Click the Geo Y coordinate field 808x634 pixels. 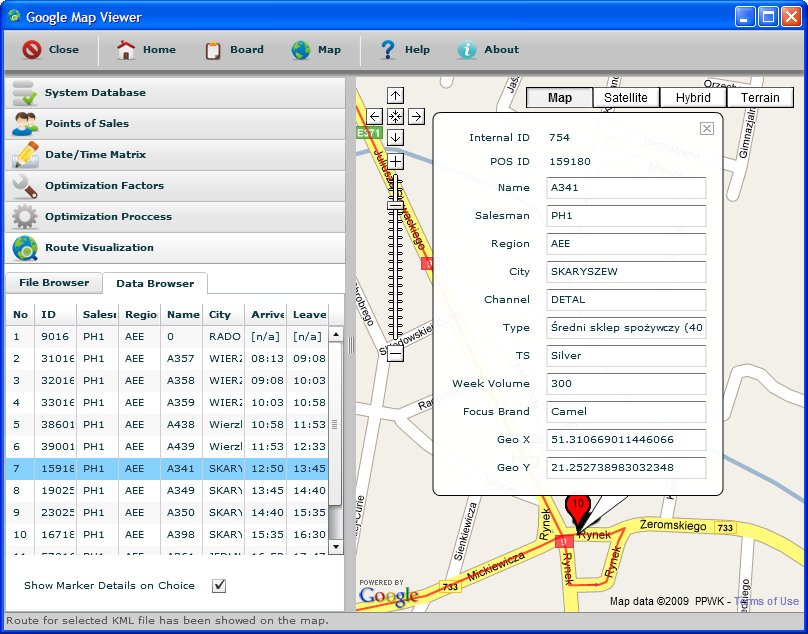pyautogui.click(x=626, y=468)
